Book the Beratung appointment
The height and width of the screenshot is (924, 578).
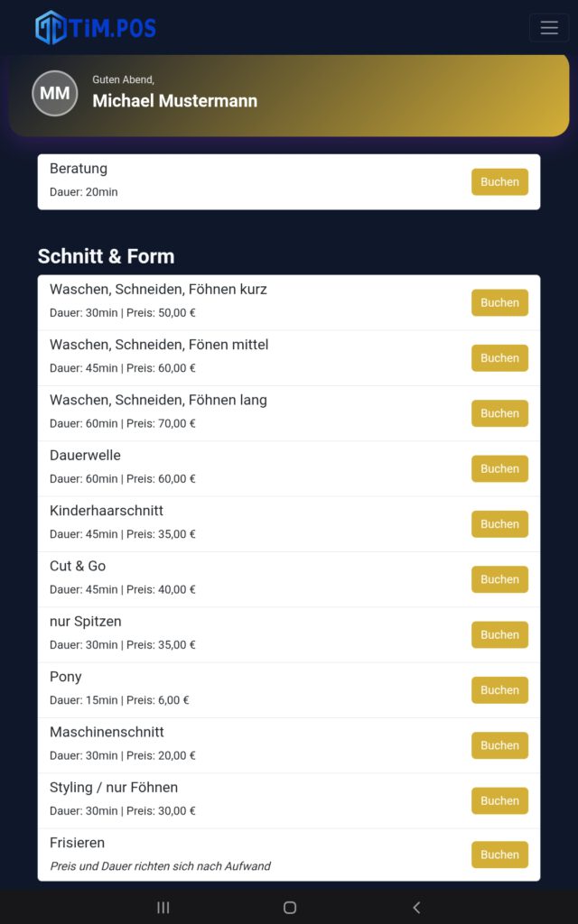tap(499, 182)
